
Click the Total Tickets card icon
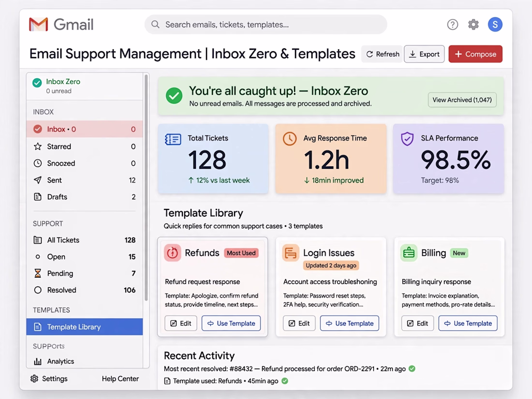173,139
